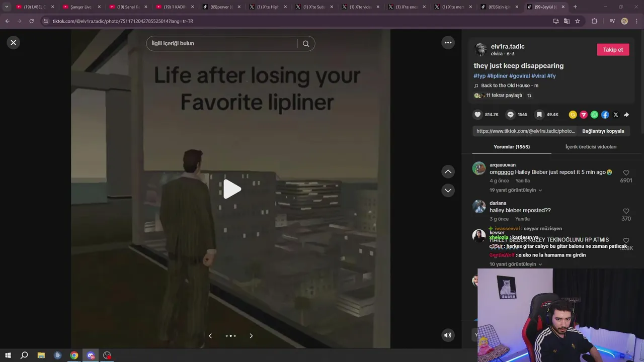Switch to the '(19) LVBEL C' YouTube tab
This screenshot has height=362, width=644.
[x=35, y=7]
